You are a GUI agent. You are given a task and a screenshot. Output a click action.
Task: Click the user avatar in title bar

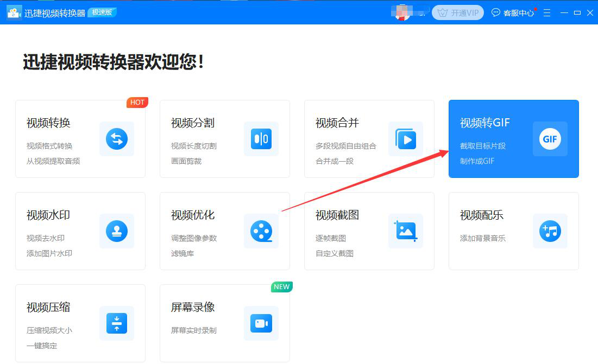[403, 12]
